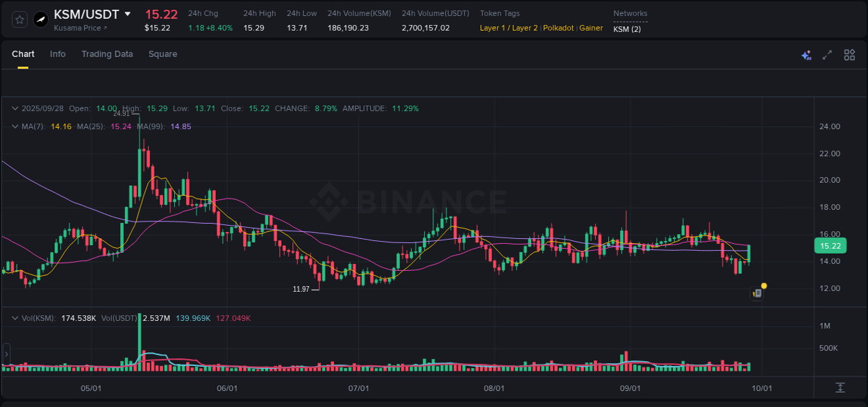Click the yellow dot marker on the chart
868x407 pixels.
pyautogui.click(x=764, y=285)
